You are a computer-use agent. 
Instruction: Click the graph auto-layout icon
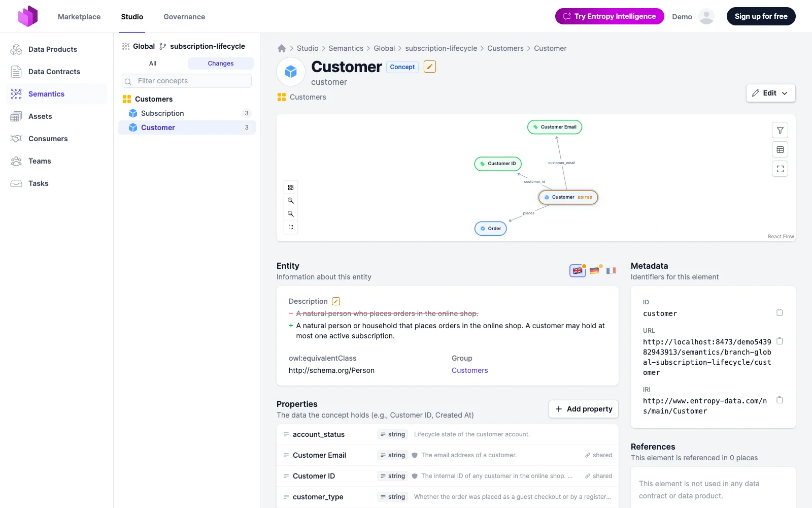pyautogui.click(x=291, y=187)
